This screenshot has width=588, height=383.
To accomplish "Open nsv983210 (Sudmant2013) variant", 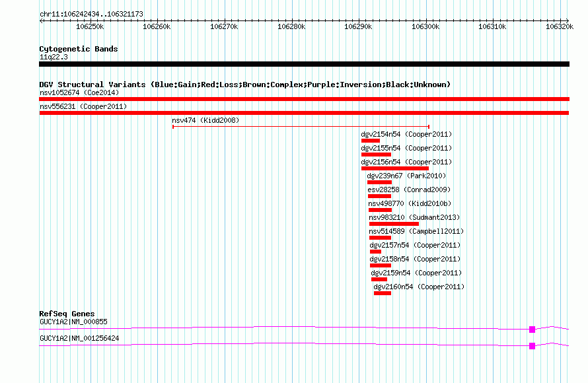I will pos(414,217).
